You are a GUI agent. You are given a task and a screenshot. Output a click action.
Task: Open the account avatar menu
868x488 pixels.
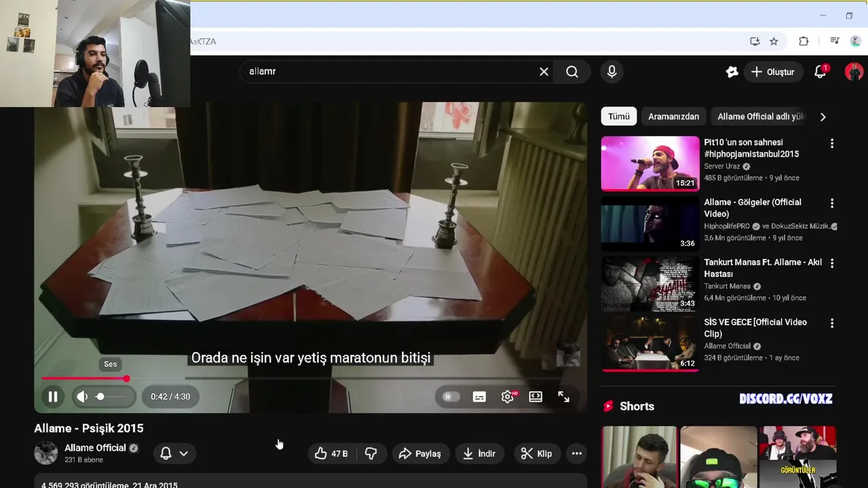tap(854, 71)
